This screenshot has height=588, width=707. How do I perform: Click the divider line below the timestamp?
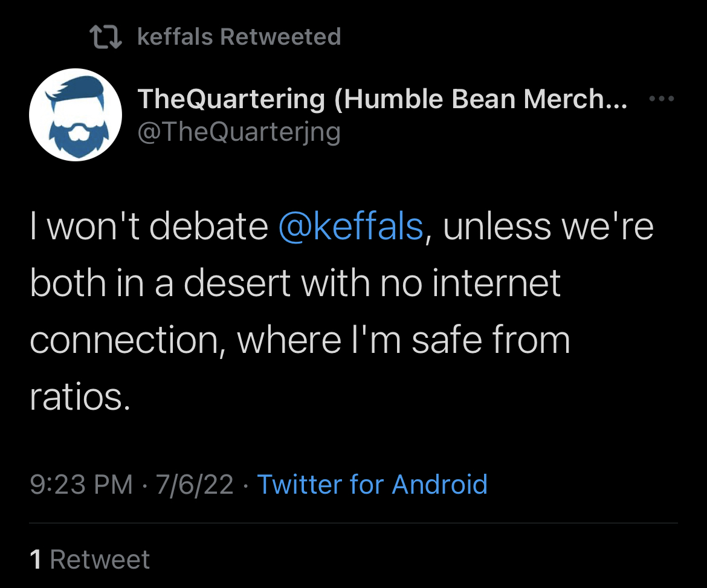tap(353, 523)
